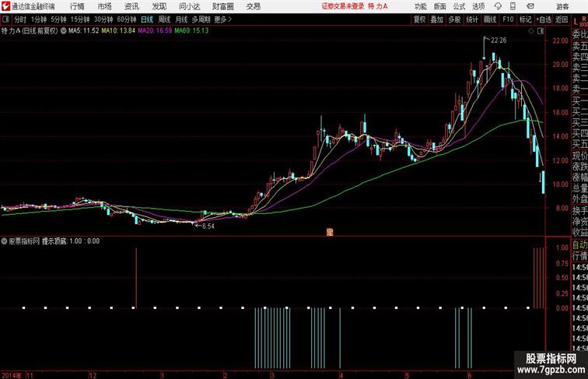Select the 周线 weekly chart tab
Screen dimensions: 588x379
tap(164, 19)
